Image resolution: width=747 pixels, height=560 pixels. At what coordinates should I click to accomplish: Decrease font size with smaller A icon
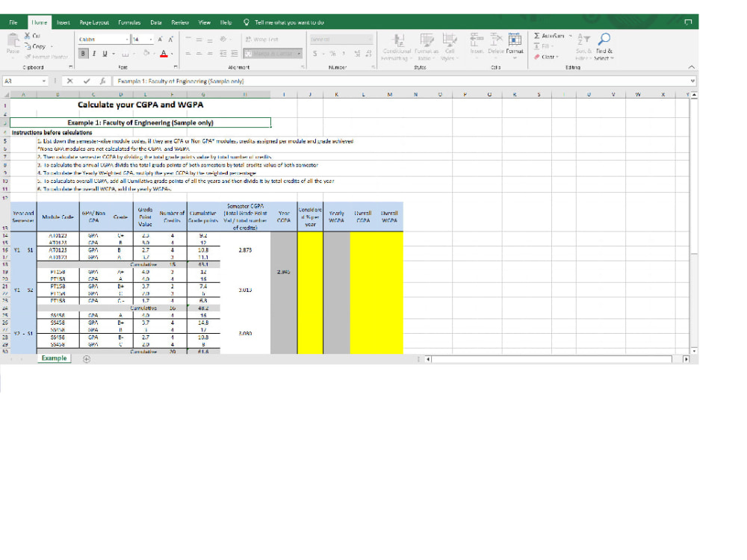point(170,40)
